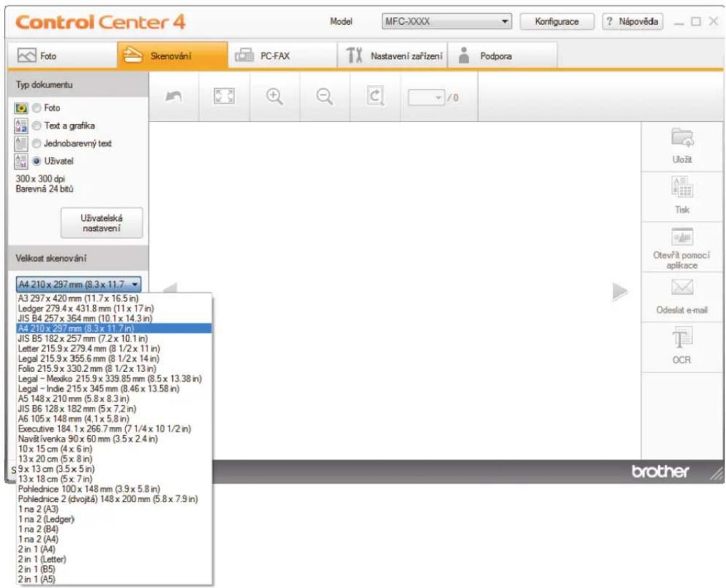Collapse the scan size A4 combo box
This screenshot has height=588, width=726.
pyautogui.click(x=79, y=284)
